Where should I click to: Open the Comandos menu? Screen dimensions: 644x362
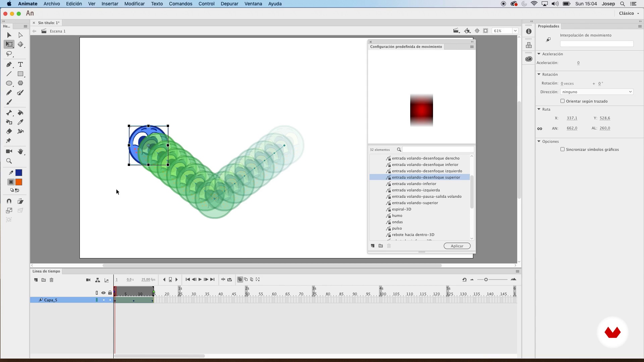click(180, 4)
